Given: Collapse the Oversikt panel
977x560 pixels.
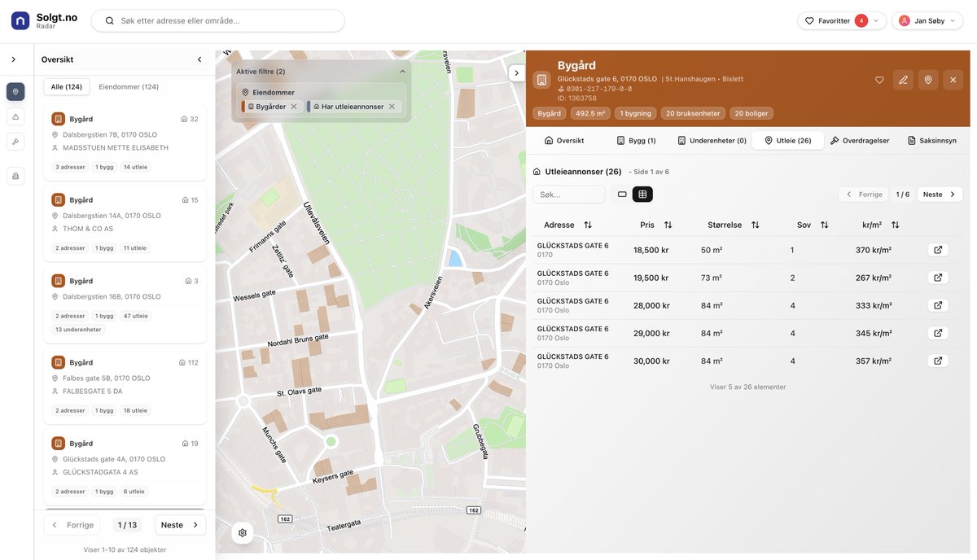Looking at the screenshot, I should pyautogui.click(x=199, y=59).
